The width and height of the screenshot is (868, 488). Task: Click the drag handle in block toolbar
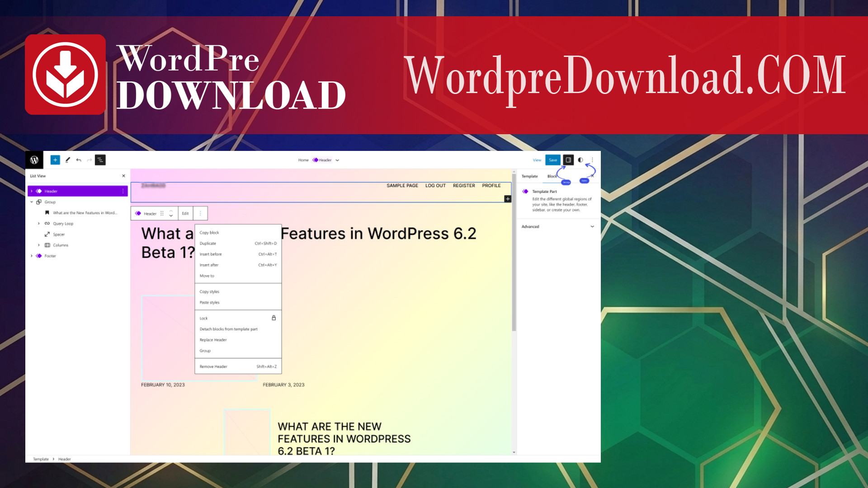pos(162,214)
